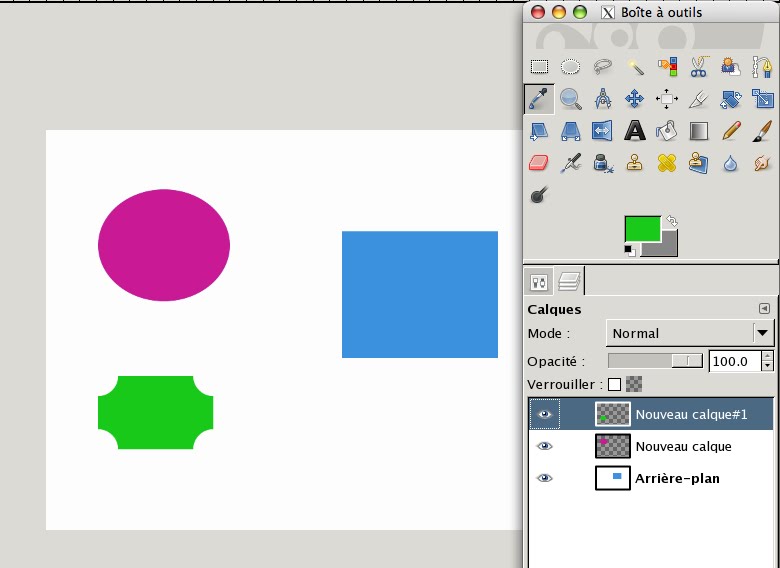780x568 pixels.
Task: Select the Blend gradient tool
Action: (699, 131)
